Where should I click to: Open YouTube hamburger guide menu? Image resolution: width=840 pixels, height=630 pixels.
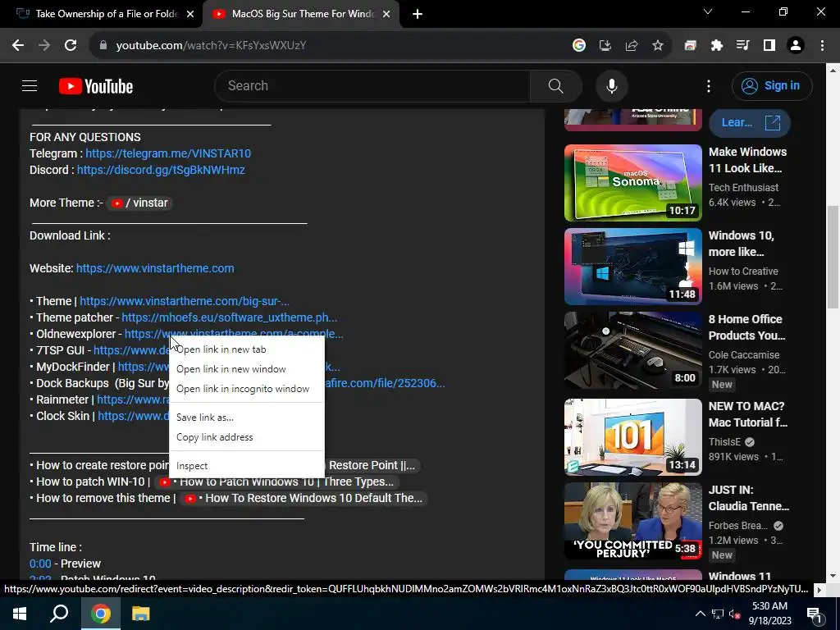click(30, 85)
